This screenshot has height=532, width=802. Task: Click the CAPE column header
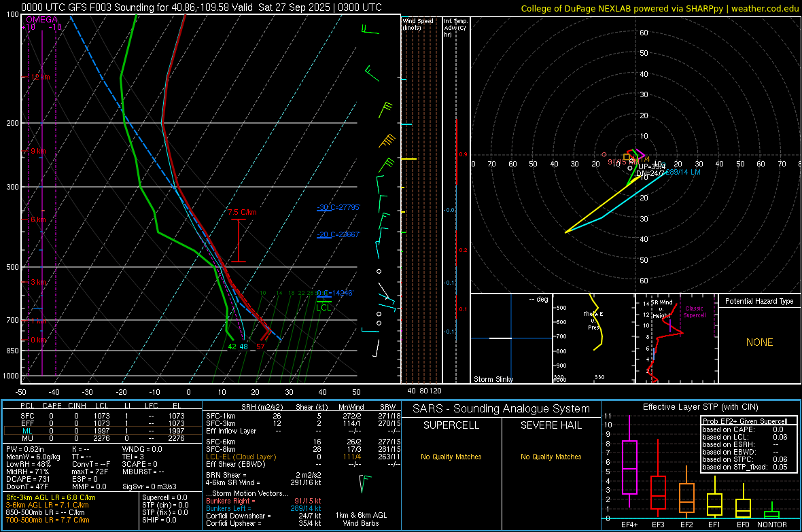[x=52, y=405]
